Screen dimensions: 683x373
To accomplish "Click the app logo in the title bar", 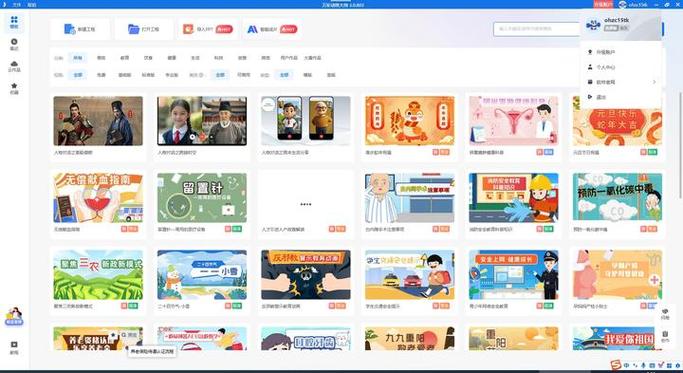I will coord(4,5).
